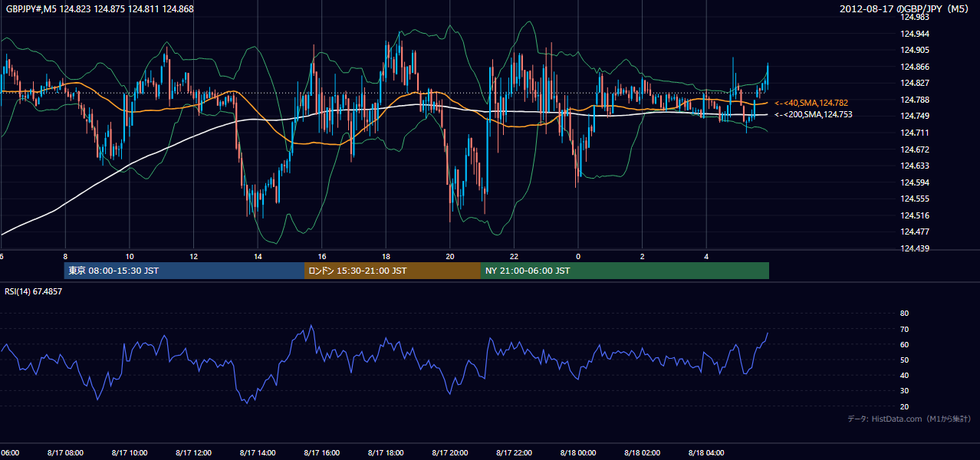Click hour tick 20 under price chart
980x460 pixels.
[x=450, y=256]
